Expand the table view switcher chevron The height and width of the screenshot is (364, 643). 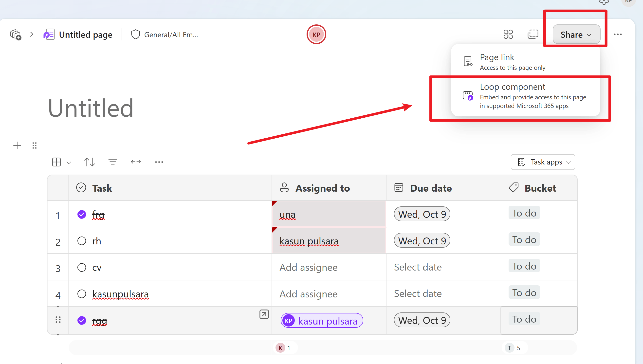pyautogui.click(x=69, y=163)
